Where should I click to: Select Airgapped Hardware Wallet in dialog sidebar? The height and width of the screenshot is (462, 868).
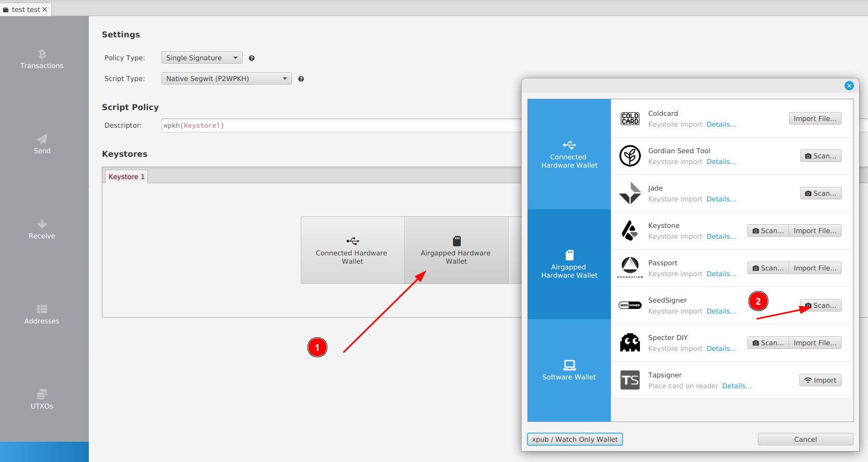569,264
